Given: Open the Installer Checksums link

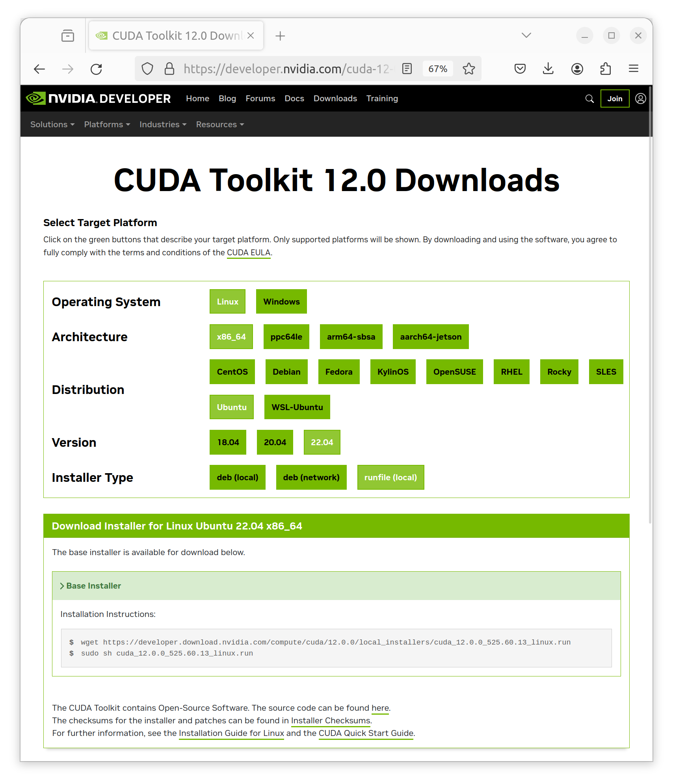Looking at the screenshot, I should point(331,721).
